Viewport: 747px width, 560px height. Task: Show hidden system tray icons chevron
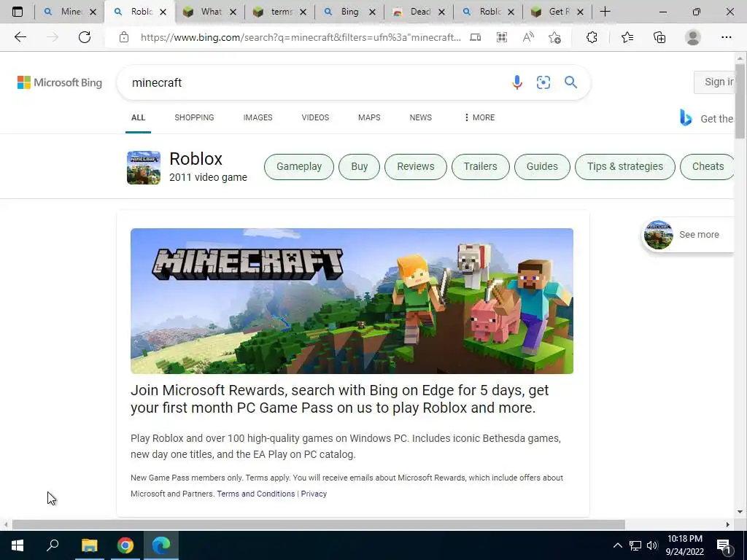617,545
